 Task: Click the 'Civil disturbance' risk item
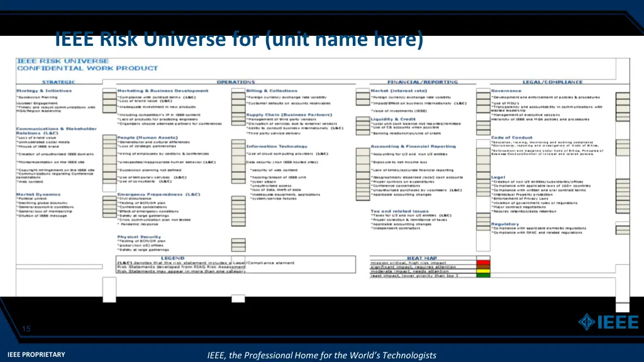click(135, 199)
